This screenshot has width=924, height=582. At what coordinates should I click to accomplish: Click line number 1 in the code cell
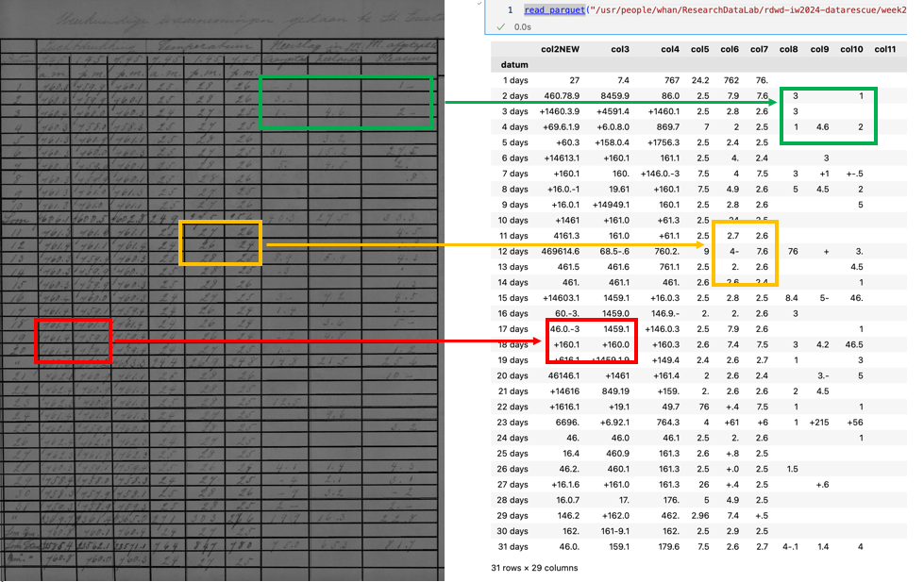(510, 9)
